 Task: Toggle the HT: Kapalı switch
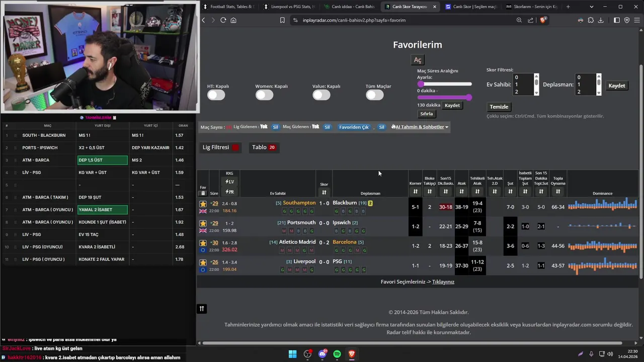pos(216,95)
